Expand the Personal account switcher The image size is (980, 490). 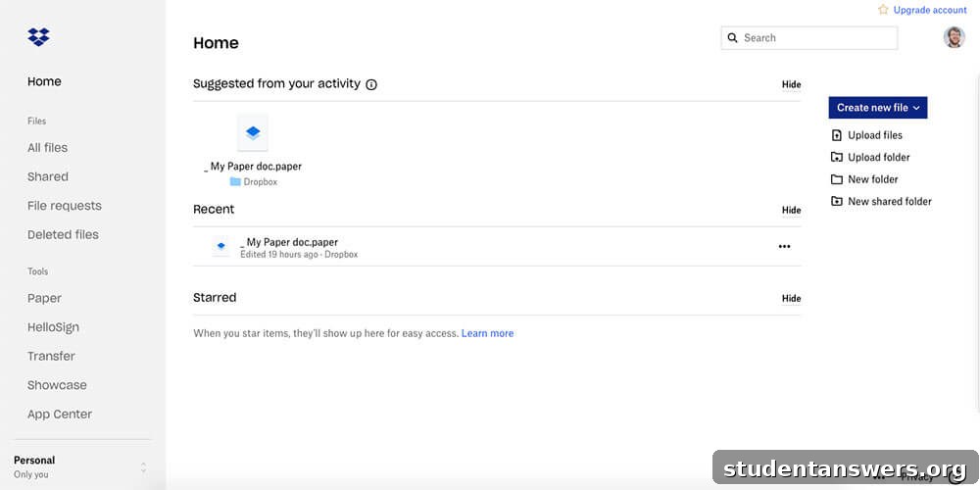[x=143, y=467]
